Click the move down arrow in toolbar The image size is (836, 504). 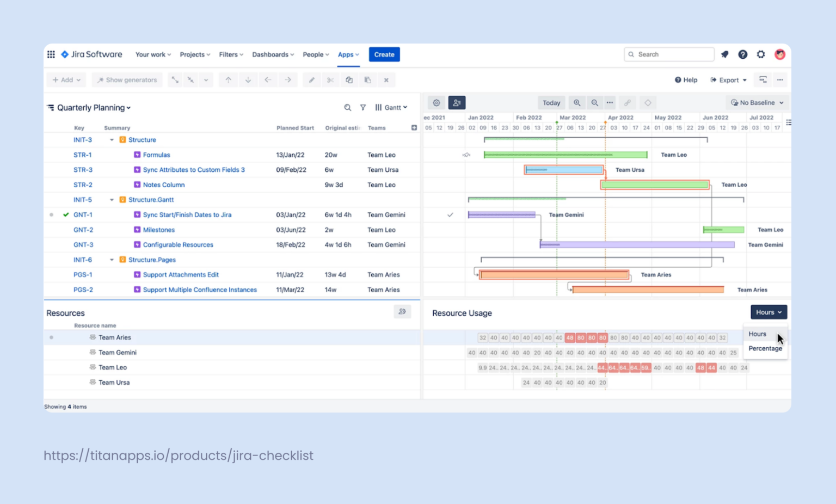pos(248,80)
